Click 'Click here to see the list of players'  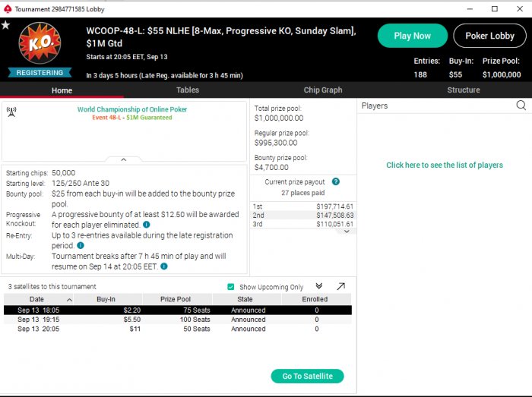point(445,165)
